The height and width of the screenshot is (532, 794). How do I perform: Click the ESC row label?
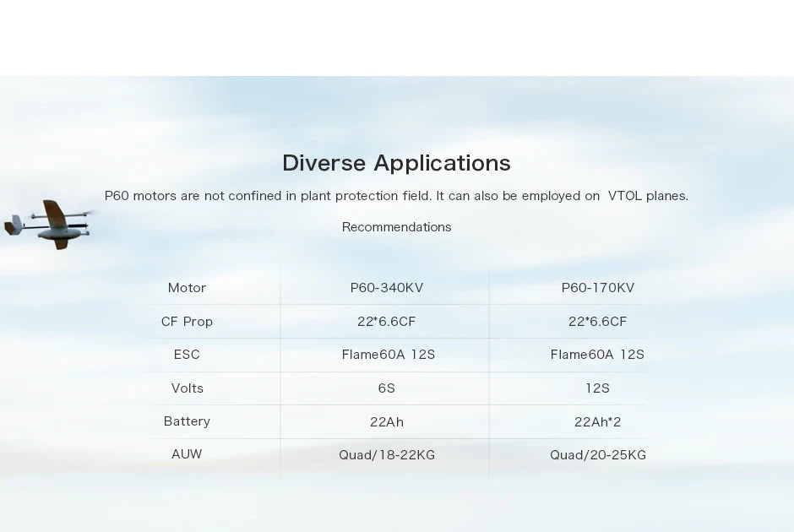tap(187, 355)
